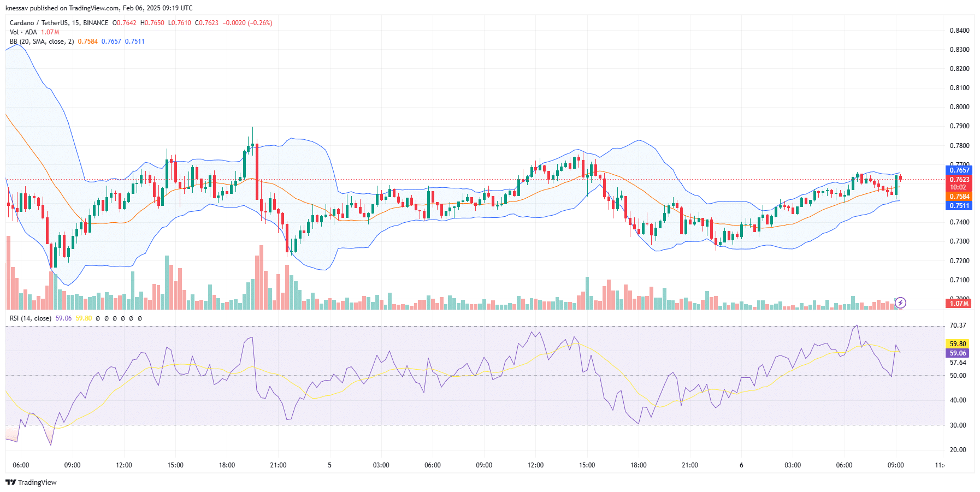The height and width of the screenshot is (492, 980).
Task: Click the first 06:00 label on the time axis
Action: (21, 465)
